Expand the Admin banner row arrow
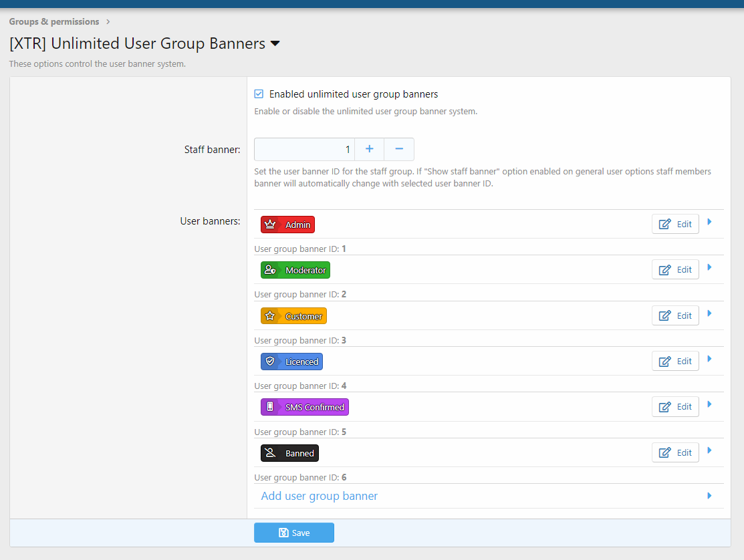This screenshot has width=744, height=560. (709, 222)
